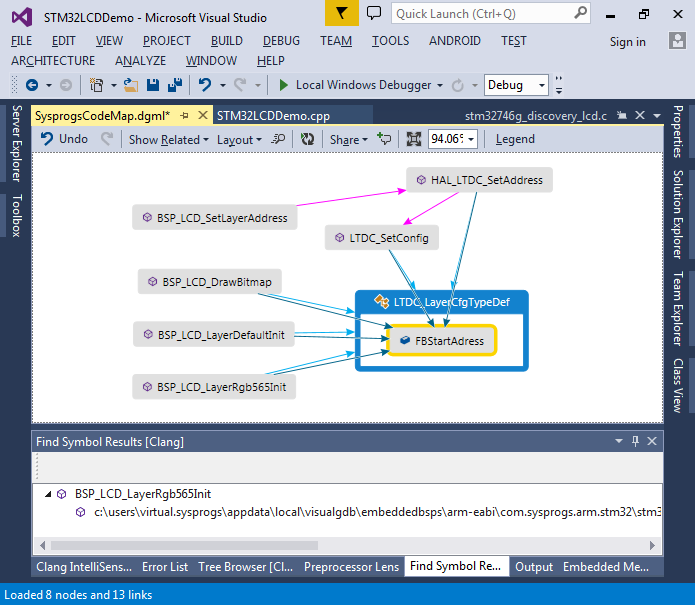The height and width of the screenshot is (605, 695).
Task: Save the current file with the disk icon
Action: (153, 85)
